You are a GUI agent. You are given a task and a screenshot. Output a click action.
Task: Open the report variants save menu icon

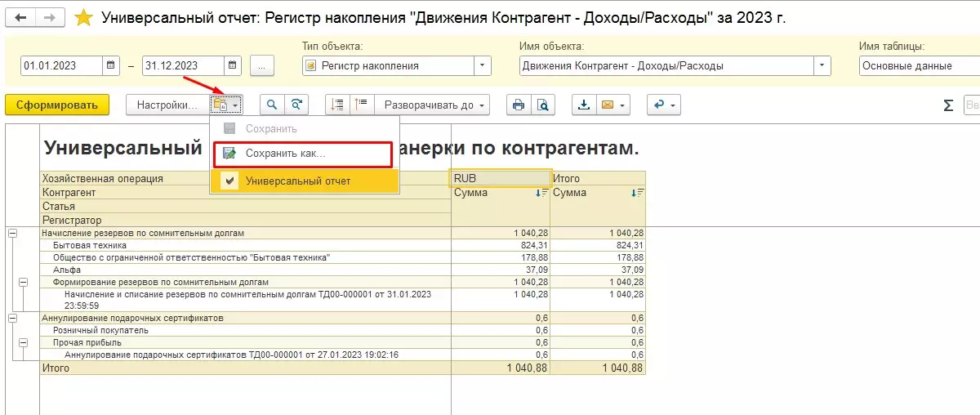coord(225,105)
